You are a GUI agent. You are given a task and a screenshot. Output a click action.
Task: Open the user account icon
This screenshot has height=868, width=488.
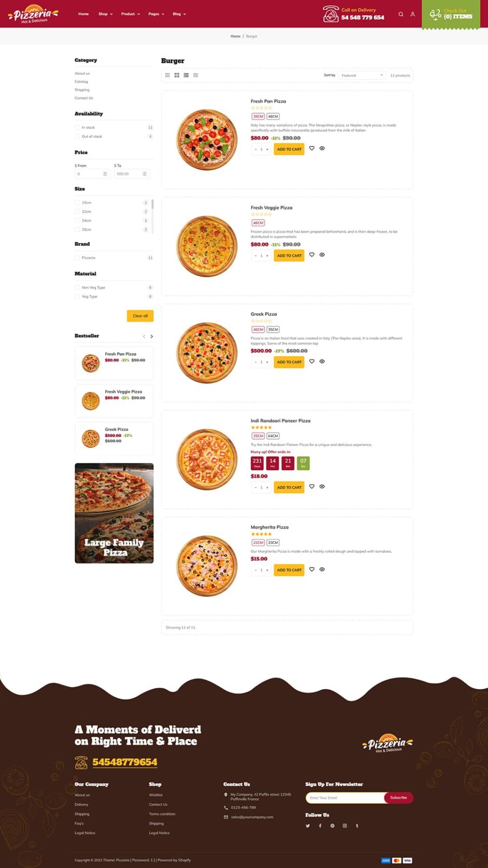pos(413,14)
